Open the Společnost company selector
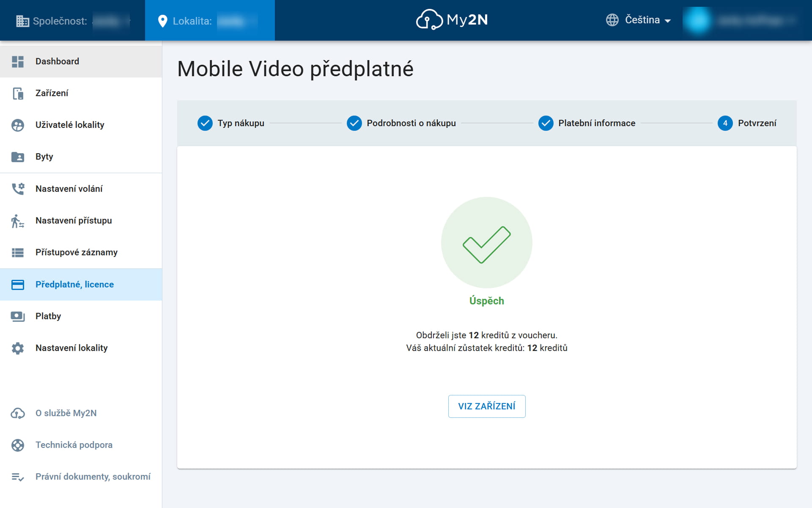The image size is (812, 508). tap(73, 21)
